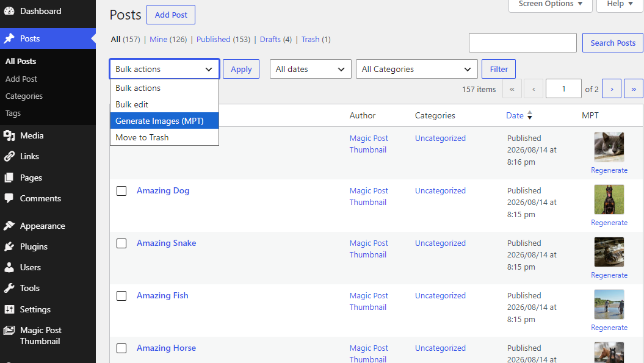
Task: Click the Amazing Snake thumbnail image
Action: pyautogui.click(x=609, y=252)
